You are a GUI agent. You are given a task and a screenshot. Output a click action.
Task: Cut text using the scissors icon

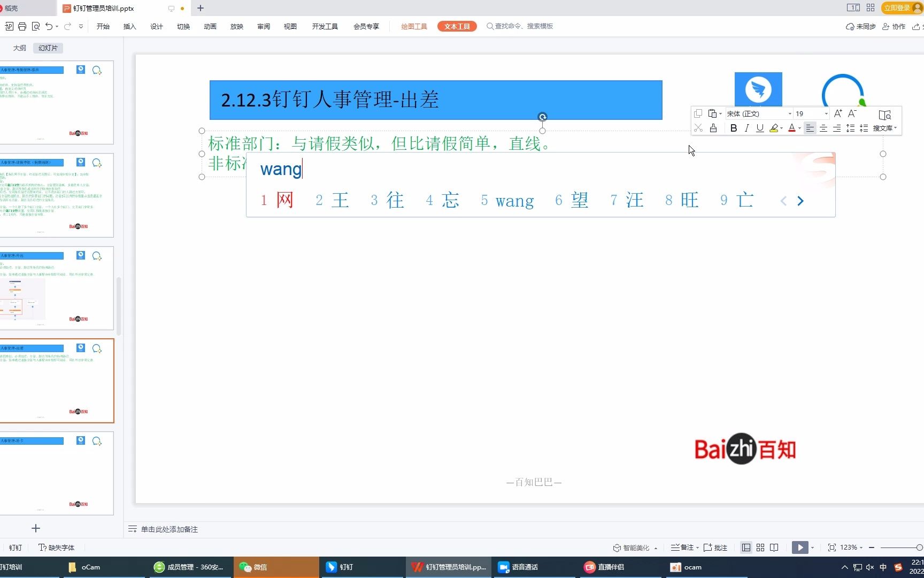(698, 128)
